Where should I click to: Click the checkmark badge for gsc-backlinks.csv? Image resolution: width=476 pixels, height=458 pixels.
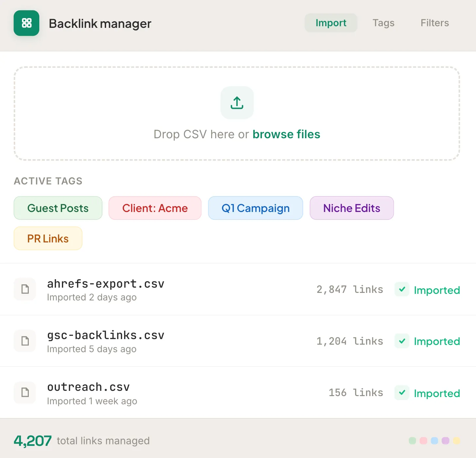(x=402, y=341)
